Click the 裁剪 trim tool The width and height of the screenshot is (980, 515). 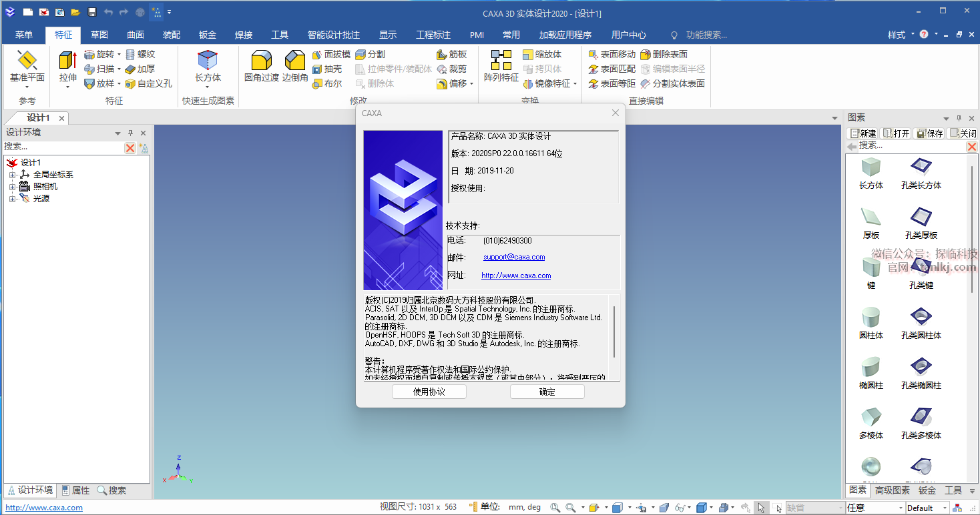click(452, 69)
